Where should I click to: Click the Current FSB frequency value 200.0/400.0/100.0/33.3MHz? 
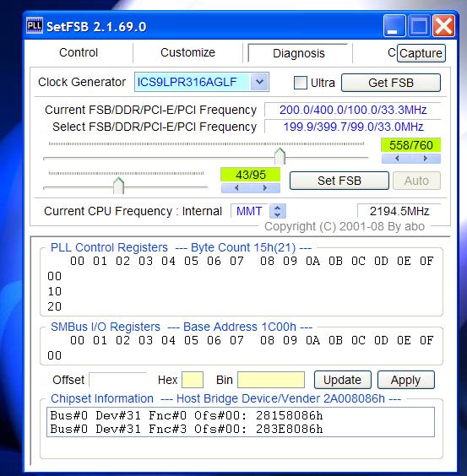353,110
